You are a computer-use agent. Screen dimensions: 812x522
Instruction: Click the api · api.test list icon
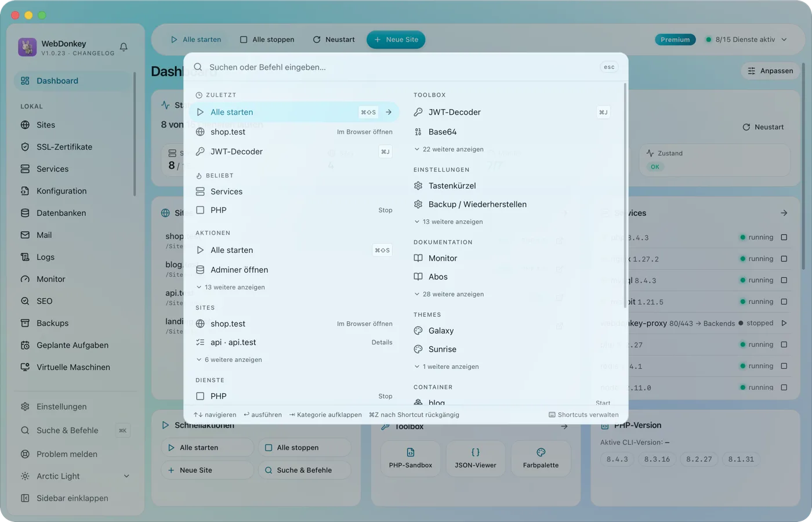tap(200, 342)
